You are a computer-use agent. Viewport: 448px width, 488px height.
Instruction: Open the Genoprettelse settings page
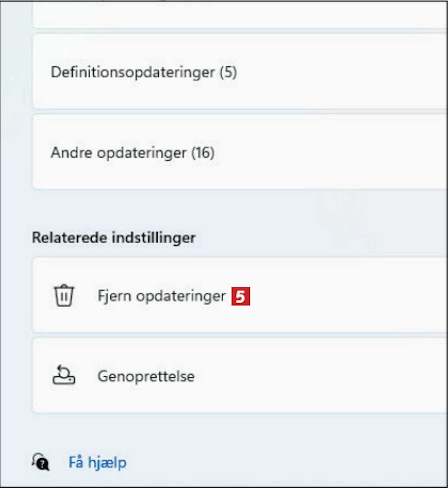(x=240, y=376)
